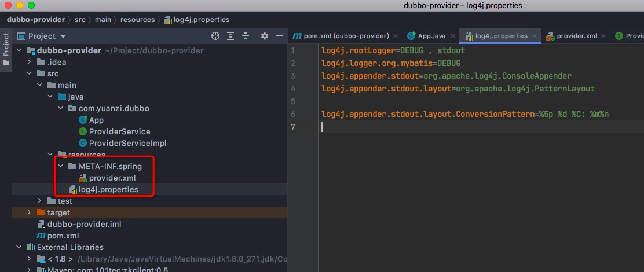Screen dimensions: 644x272
Task: Expand the target folder
Action: click(x=29, y=212)
